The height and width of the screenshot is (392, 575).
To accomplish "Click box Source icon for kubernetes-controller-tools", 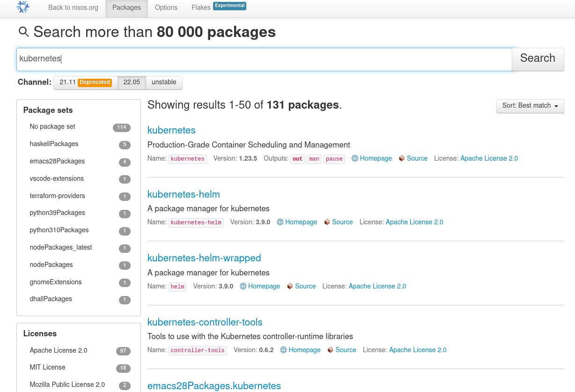I will click(331, 350).
